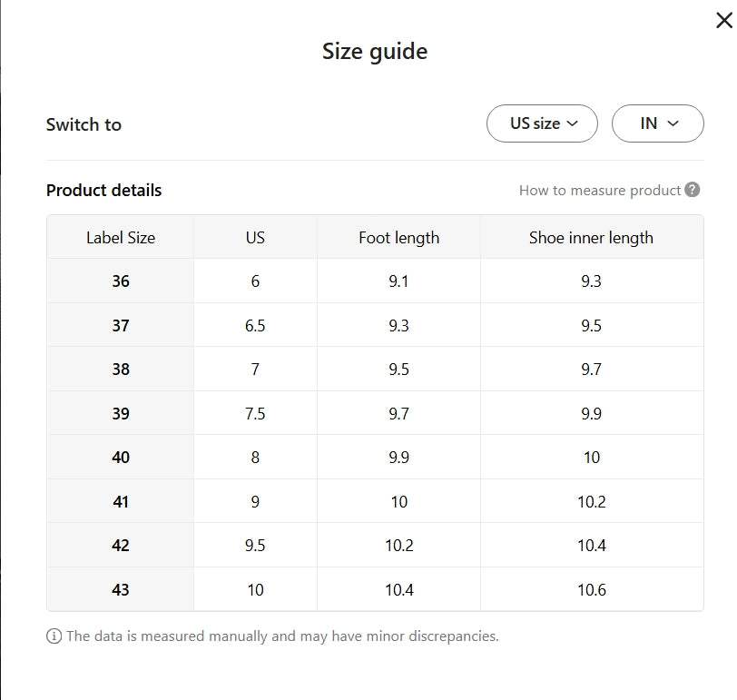Click the Foot length column header
Viewport: 737px width, 700px height.
coord(398,238)
